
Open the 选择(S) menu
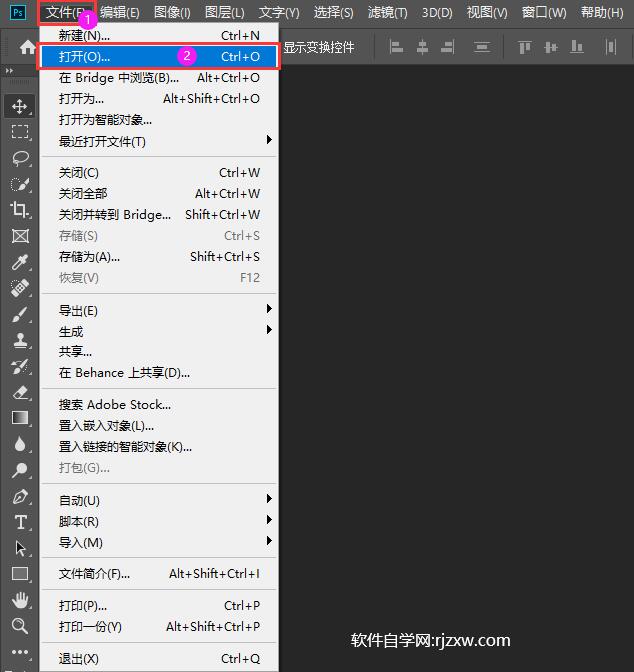coord(334,13)
